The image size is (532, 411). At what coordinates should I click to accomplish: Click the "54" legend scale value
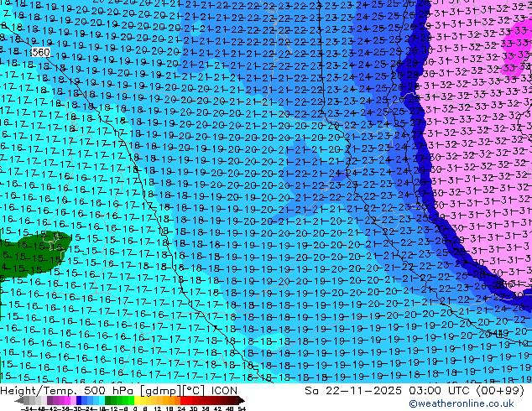[241, 409]
